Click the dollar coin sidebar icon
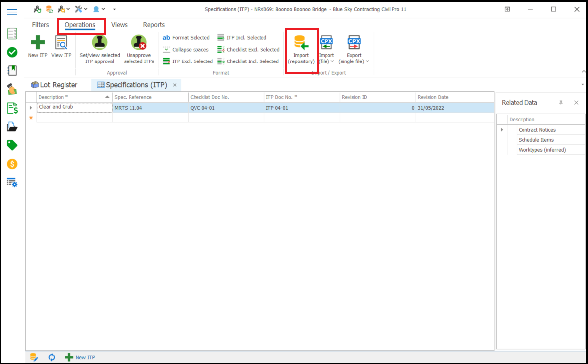This screenshot has height=364, width=588. tap(12, 164)
